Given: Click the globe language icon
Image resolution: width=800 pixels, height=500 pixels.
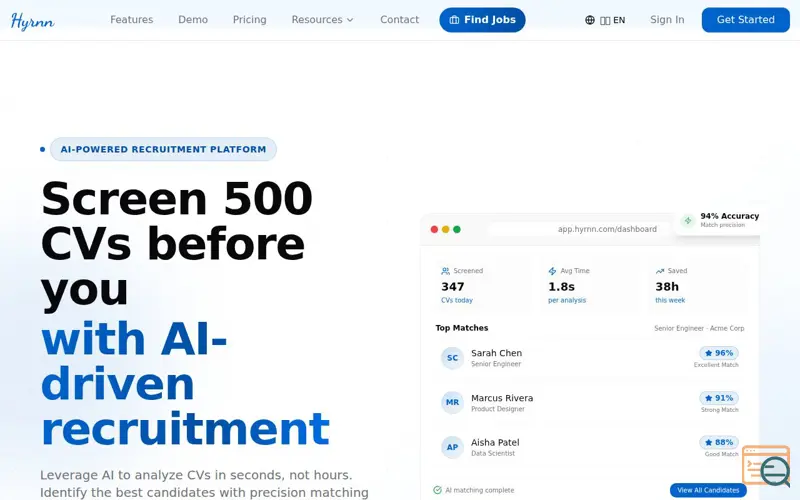Looking at the screenshot, I should click(590, 20).
